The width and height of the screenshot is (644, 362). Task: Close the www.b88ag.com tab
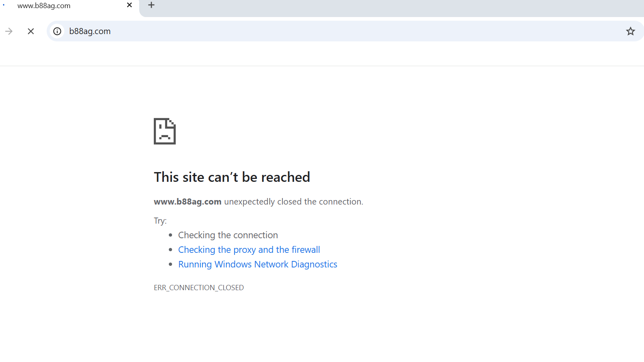pos(129,5)
